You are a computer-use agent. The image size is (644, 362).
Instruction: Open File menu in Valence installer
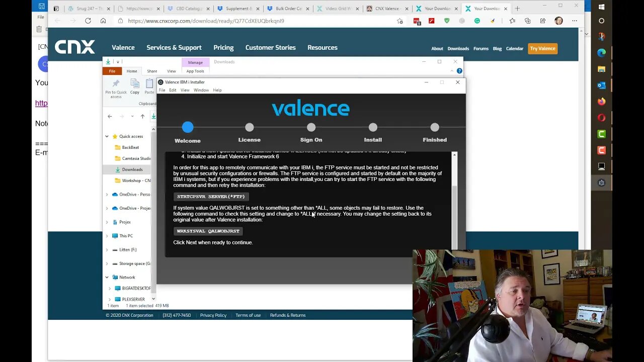(x=162, y=90)
